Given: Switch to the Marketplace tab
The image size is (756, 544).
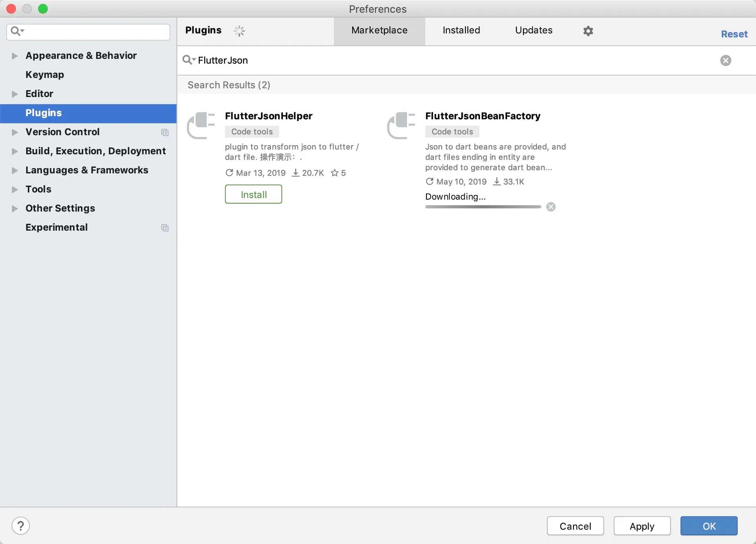Looking at the screenshot, I should [379, 31].
